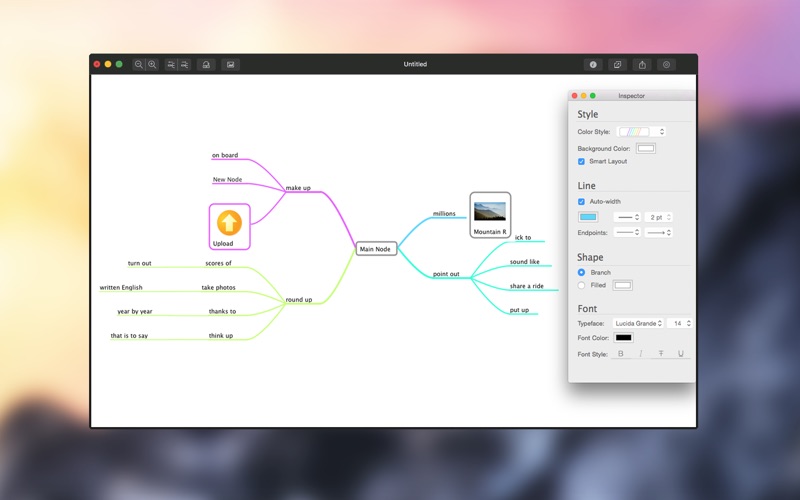Click the Background Color swatch
The height and width of the screenshot is (500, 800).
(646, 148)
